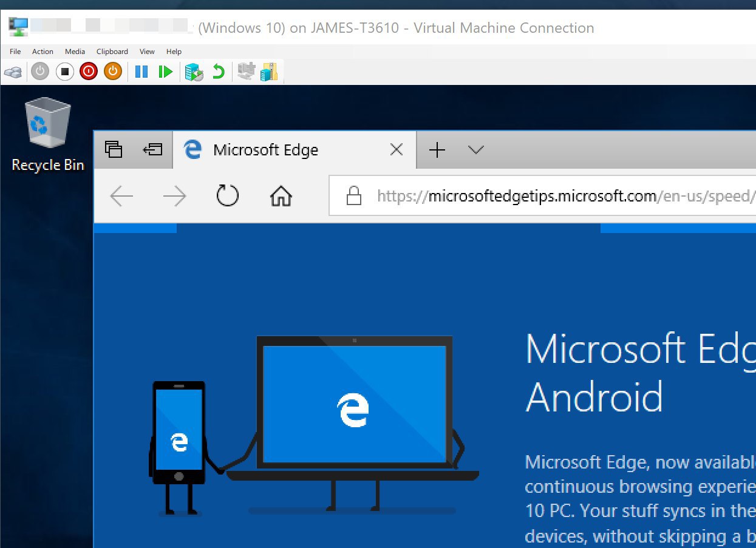Go to the Edge home page
Image resolution: width=756 pixels, height=548 pixels.
coord(281,196)
